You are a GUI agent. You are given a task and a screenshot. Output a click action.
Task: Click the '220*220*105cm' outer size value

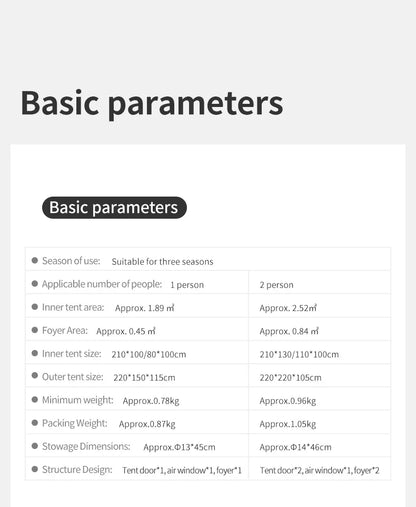click(290, 378)
